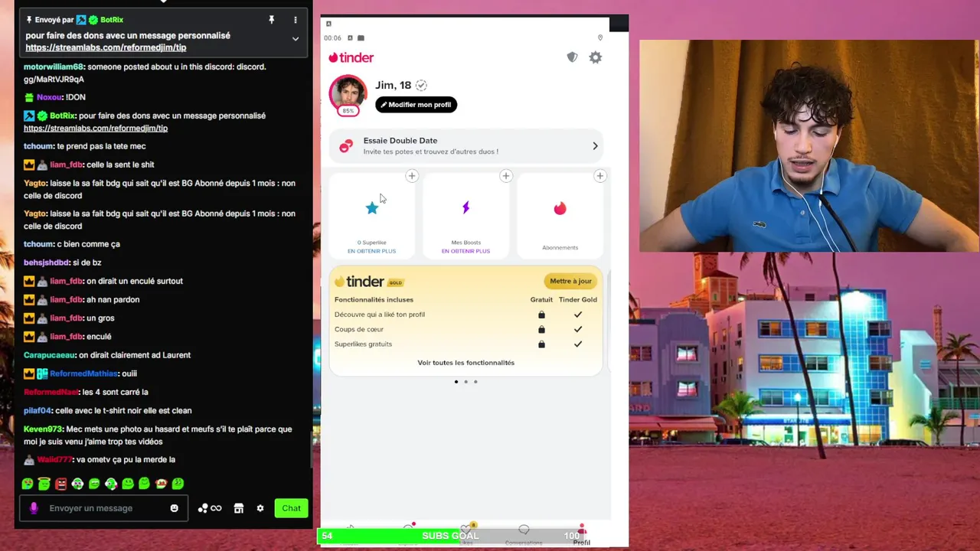Image resolution: width=980 pixels, height=551 pixels.
Task: Click the Envoyer un message input field
Action: pyautogui.click(x=104, y=508)
